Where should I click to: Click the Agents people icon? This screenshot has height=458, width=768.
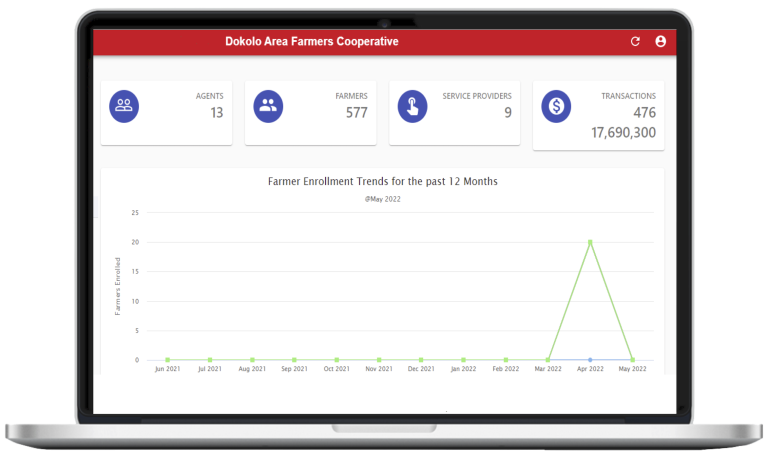point(124,105)
